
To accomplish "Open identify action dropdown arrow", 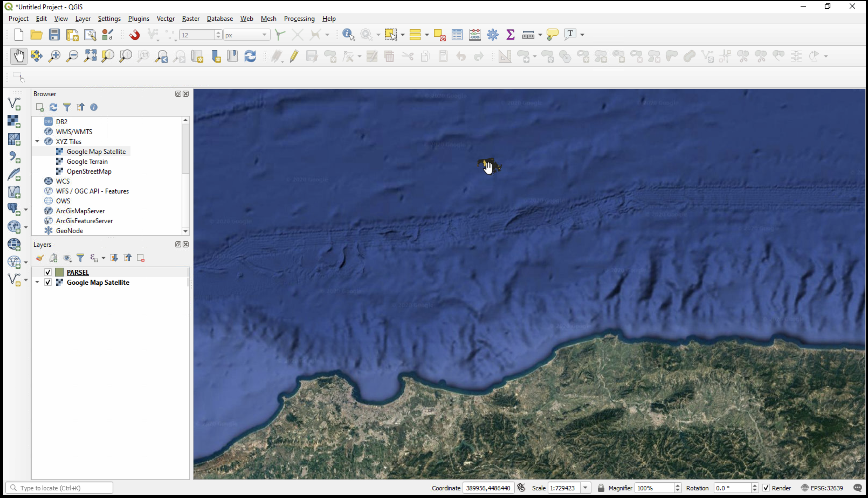I will (x=378, y=35).
